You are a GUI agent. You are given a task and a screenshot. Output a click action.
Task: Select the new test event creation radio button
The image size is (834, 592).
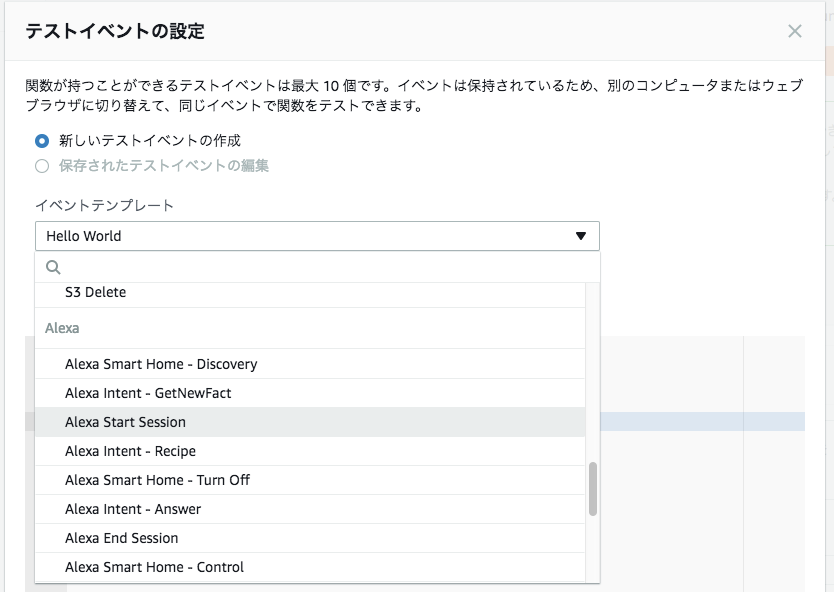[x=42, y=141]
